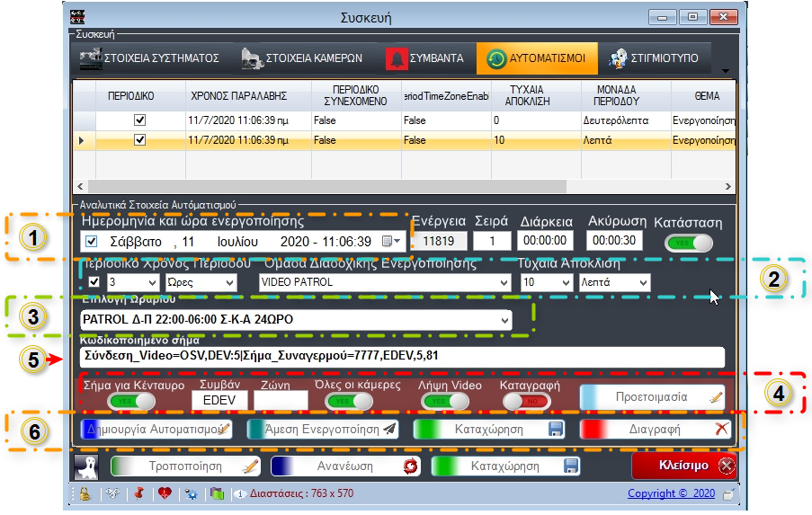Click the ghost icon at bottom left
Image resolution: width=812 pixels, height=515 pixels.
[87, 466]
